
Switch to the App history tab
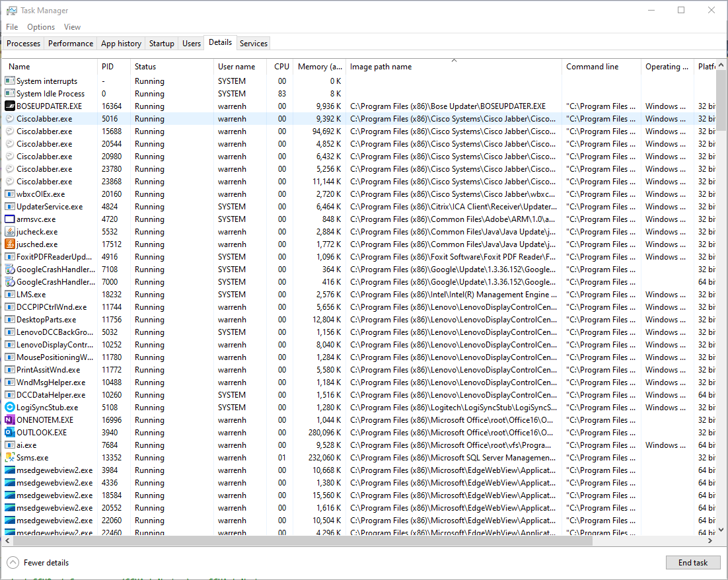(x=121, y=43)
